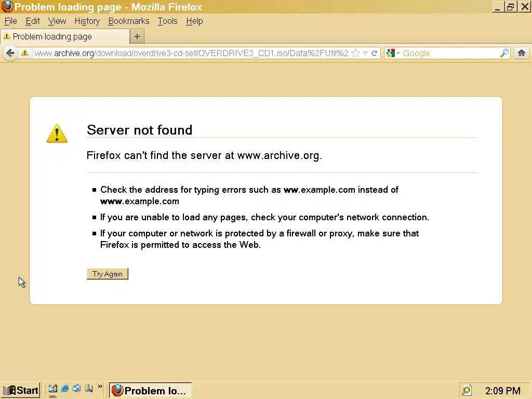
Task: Click the Firefox logo in the title bar
Action: (x=7, y=6)
